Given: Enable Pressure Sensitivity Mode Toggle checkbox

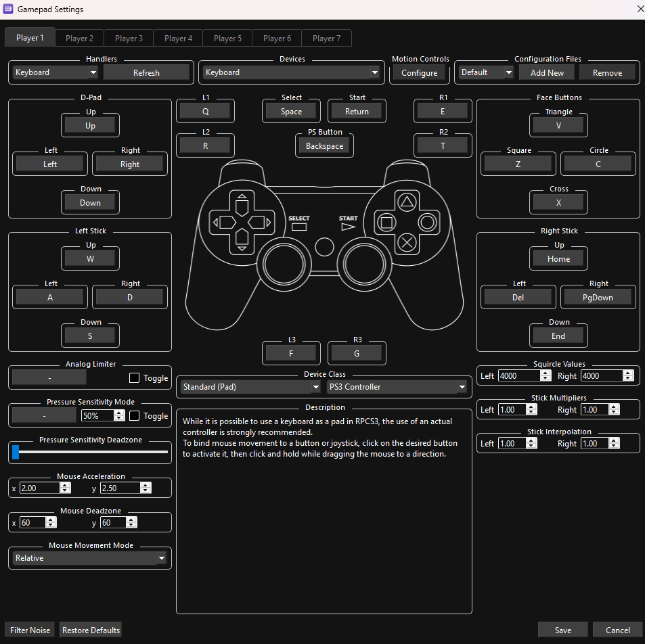Looking at the screenshot, I should [x=134, y=416].
